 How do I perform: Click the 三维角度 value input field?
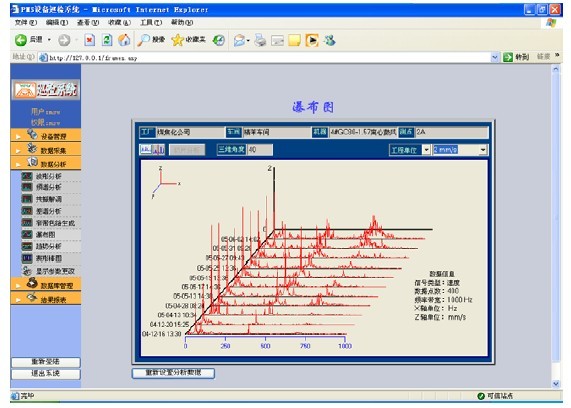point(260,149)
